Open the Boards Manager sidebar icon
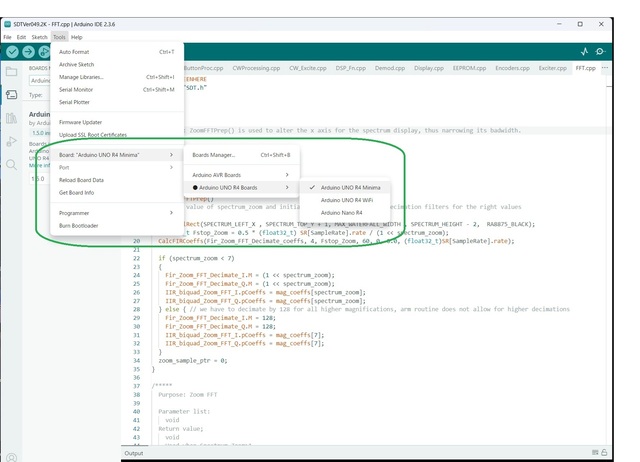This screenshot has height=462, width=640. click(11, 95)
